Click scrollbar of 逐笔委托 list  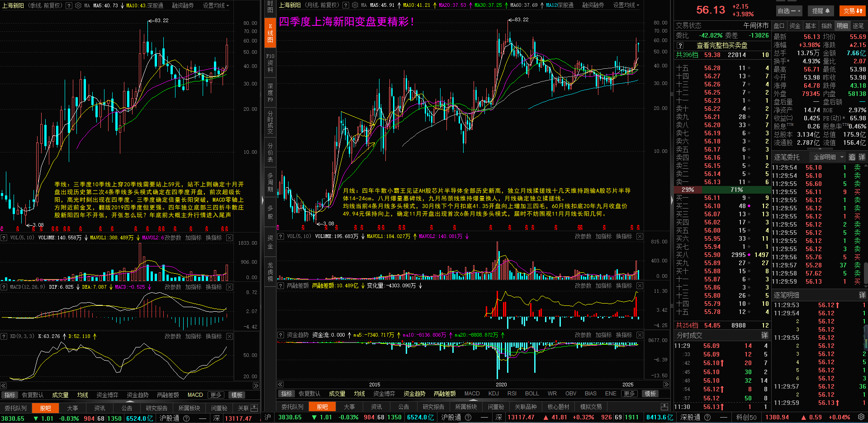coord(866,274)
